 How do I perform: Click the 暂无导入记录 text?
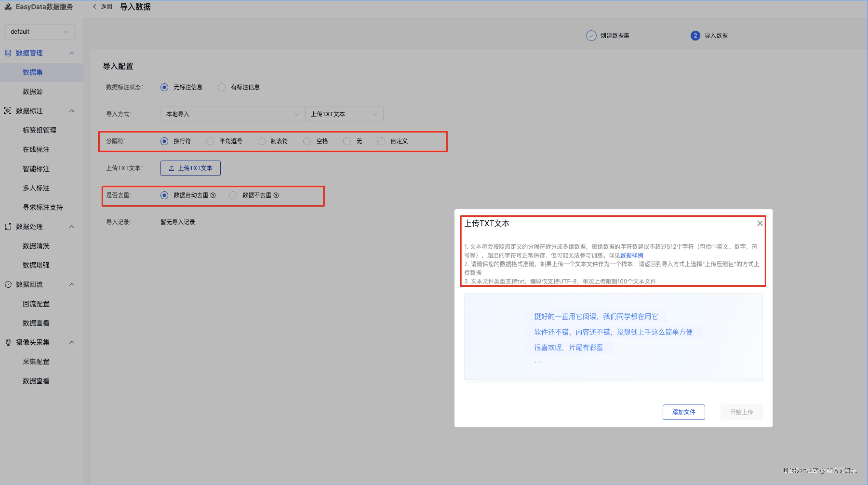178,222
